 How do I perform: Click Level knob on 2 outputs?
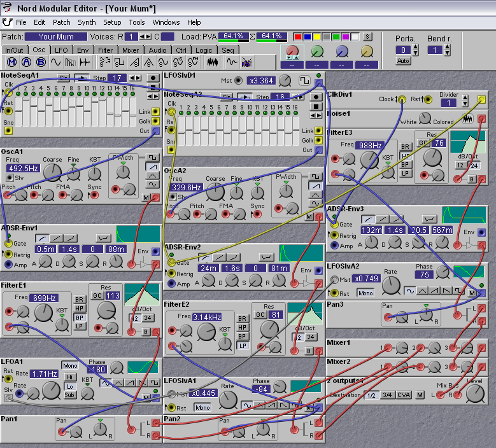476,394
